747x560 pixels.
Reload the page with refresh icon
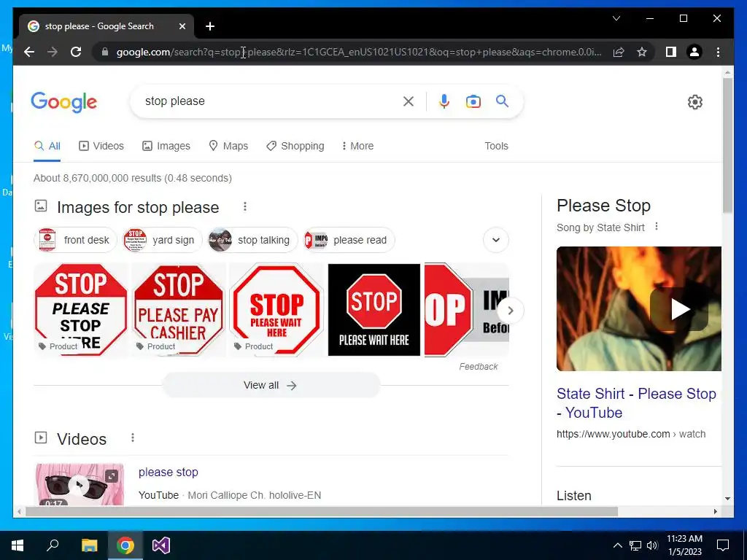76,52
